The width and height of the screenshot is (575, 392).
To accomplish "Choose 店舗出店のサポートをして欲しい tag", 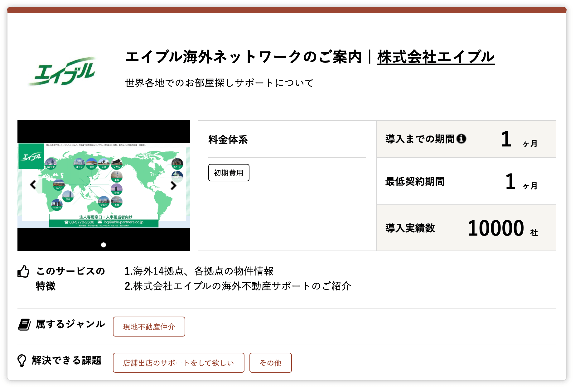I will 178,363.
